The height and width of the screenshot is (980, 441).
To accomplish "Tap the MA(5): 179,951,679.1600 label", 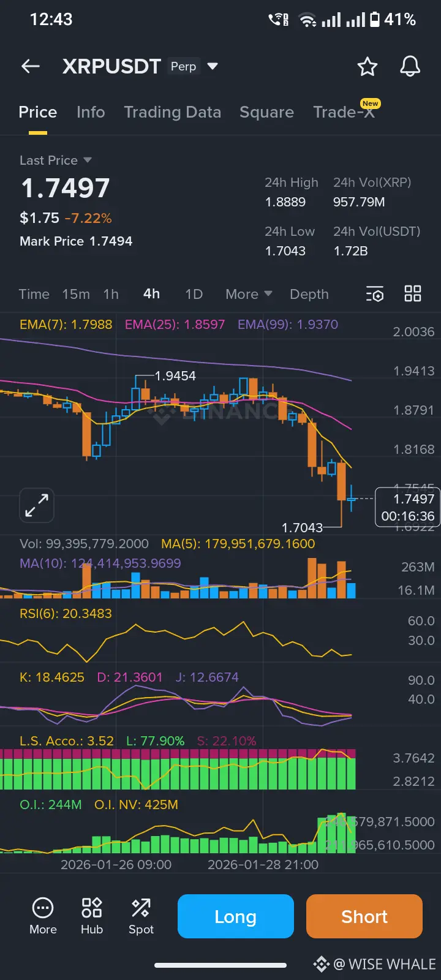I will point(238,544).
